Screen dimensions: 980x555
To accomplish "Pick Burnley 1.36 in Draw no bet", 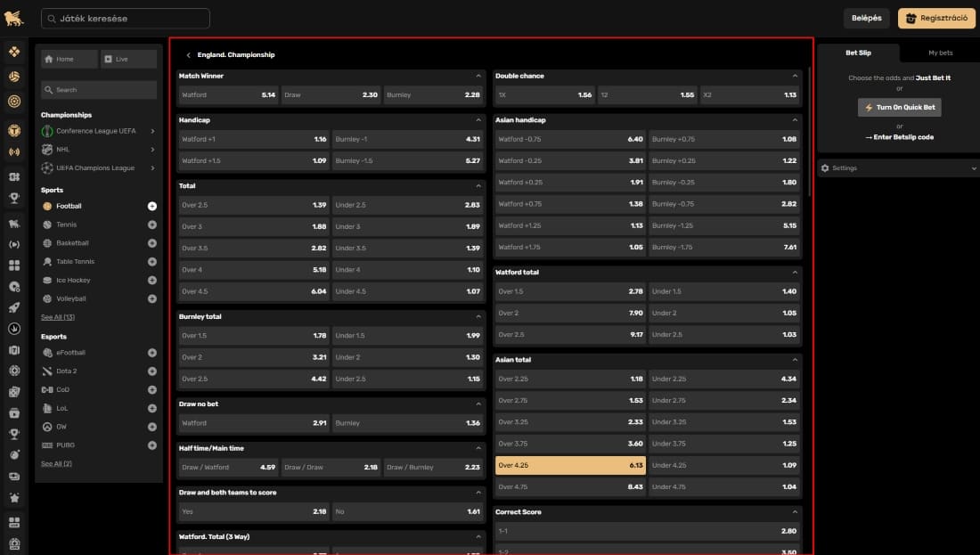I will click(x=407, y=423).
